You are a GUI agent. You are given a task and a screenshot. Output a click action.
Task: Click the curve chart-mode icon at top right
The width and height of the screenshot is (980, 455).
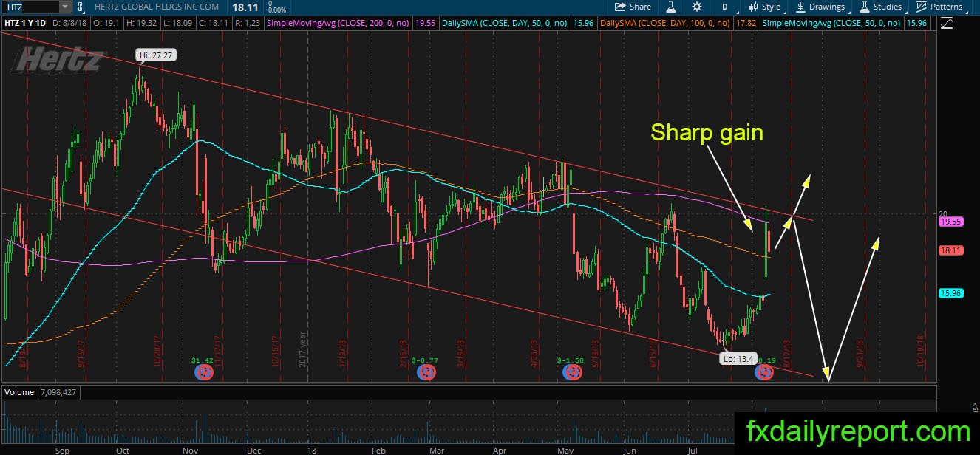[x=948, y=24]
